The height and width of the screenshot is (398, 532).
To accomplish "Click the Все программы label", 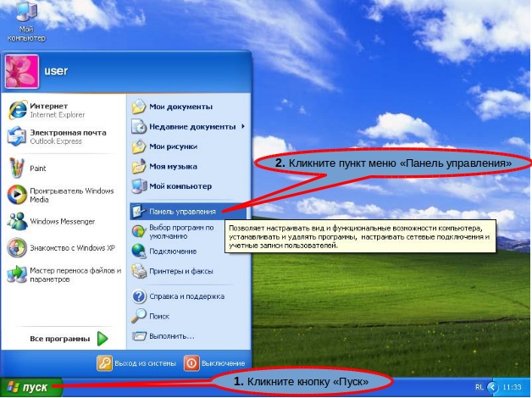I will [59, 339].
